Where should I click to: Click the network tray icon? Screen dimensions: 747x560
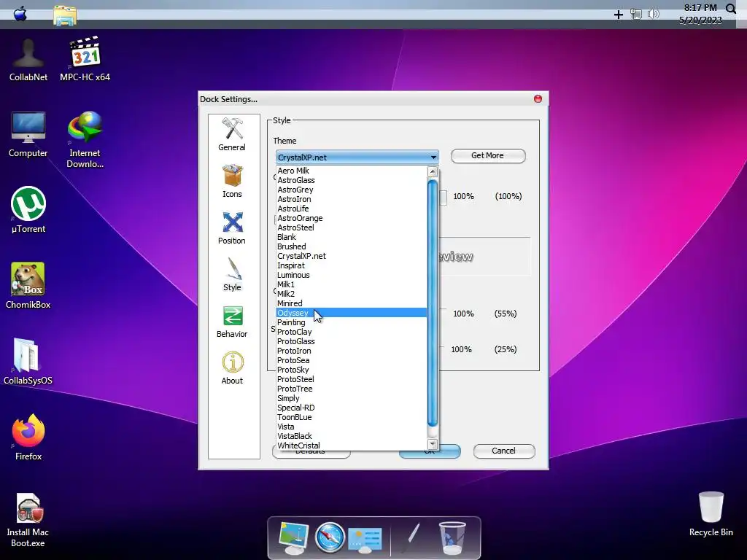coord(636,15)
